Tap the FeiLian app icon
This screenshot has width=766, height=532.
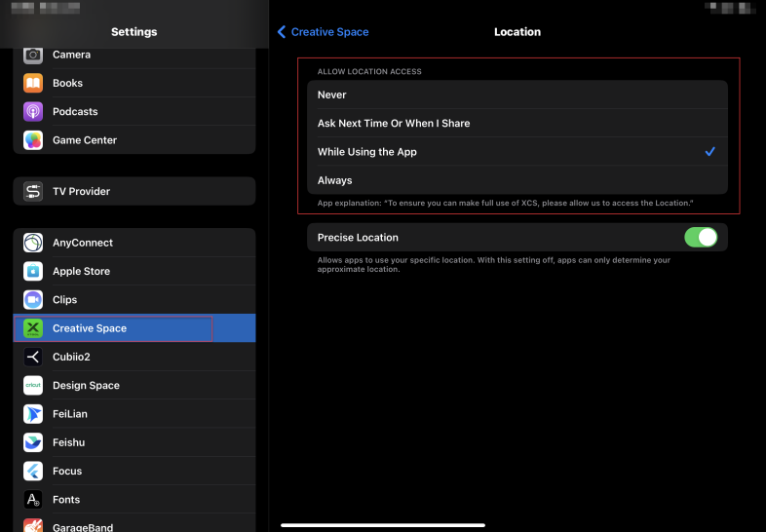point(33,414)
